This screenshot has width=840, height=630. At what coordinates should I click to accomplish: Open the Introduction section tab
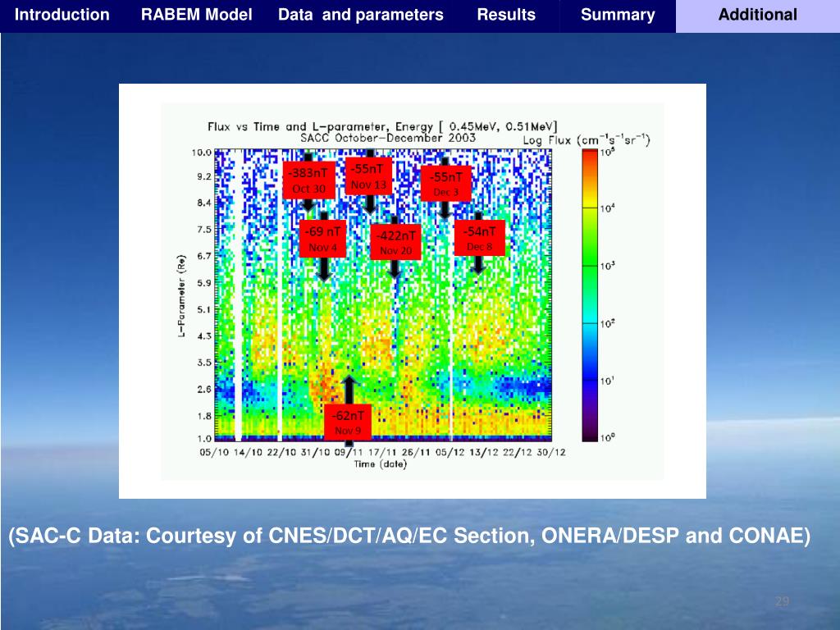62,15
